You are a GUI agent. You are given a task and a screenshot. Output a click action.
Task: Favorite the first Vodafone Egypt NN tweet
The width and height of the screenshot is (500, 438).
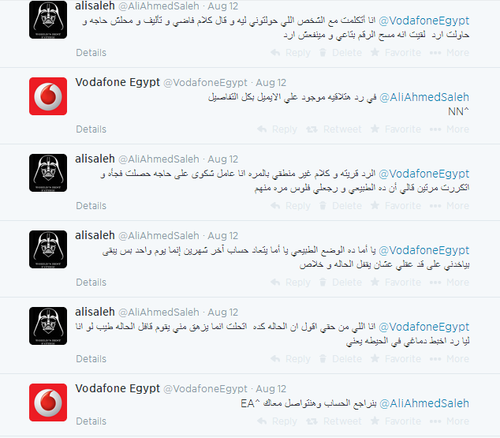tap(396, 129)
